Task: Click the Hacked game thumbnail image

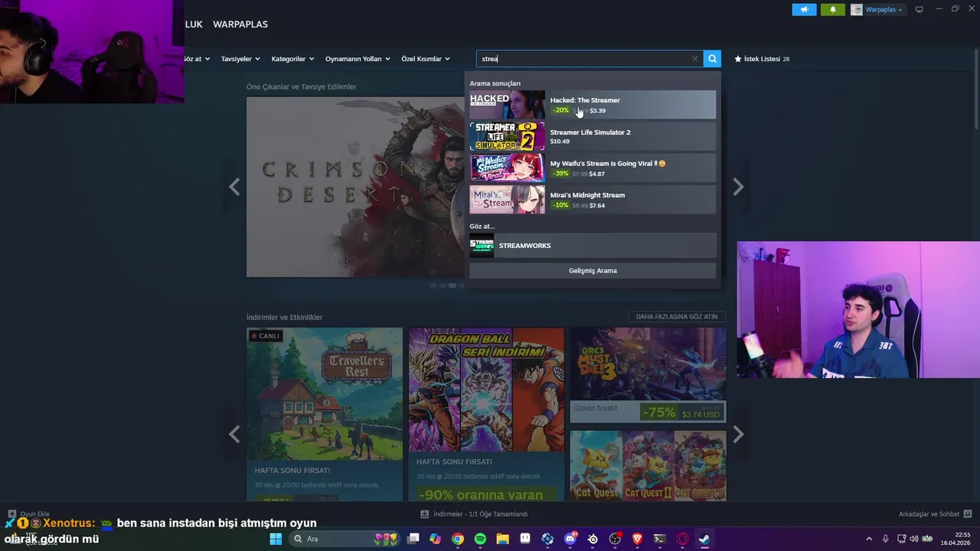Action: click(x=507, y=105)
